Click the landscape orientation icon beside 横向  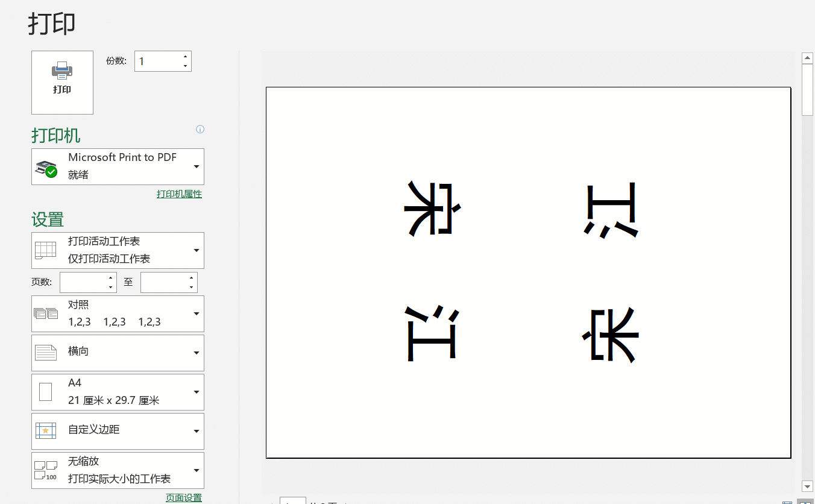(45, 352)
